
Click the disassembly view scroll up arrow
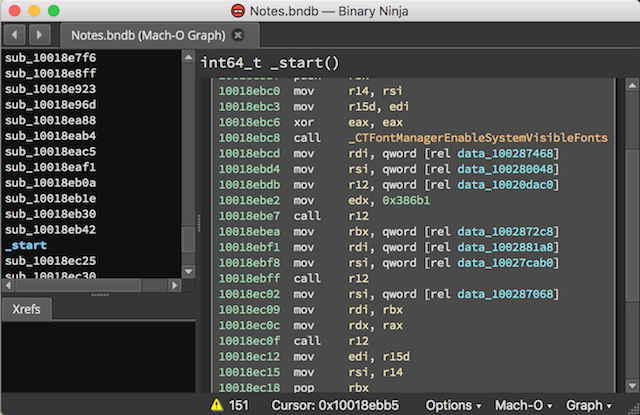pyautogui.click(x=632, y=85)
